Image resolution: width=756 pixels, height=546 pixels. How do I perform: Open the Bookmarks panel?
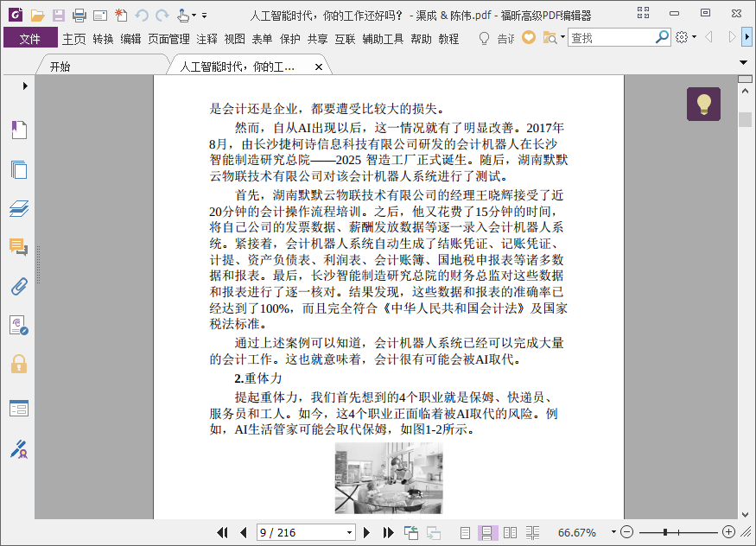click(x=19, y=130)
